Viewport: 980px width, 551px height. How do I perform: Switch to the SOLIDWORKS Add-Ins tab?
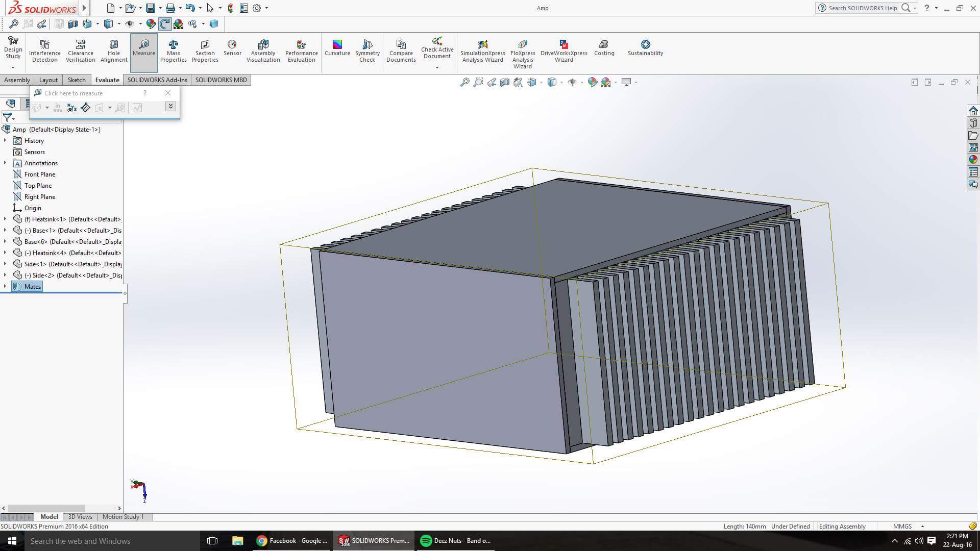click(157, 80)
